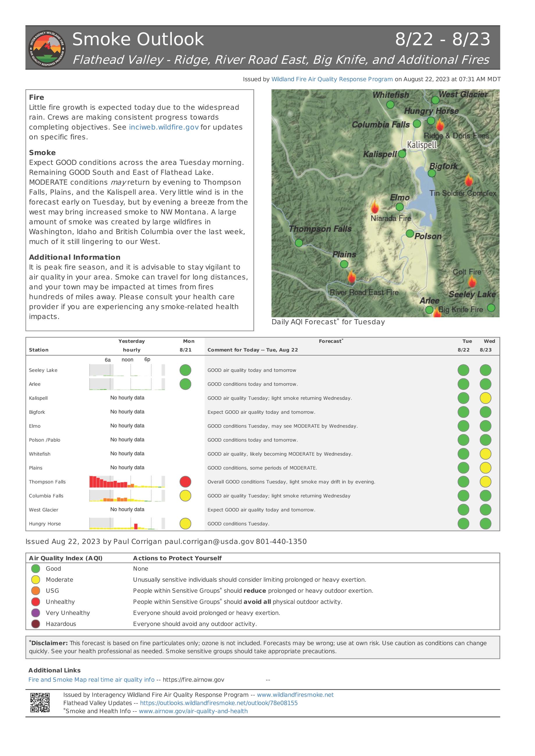535x756 pixels.
Task: Click Hungry Horse hourly AQI bar chart
Action: click(127, 523)
